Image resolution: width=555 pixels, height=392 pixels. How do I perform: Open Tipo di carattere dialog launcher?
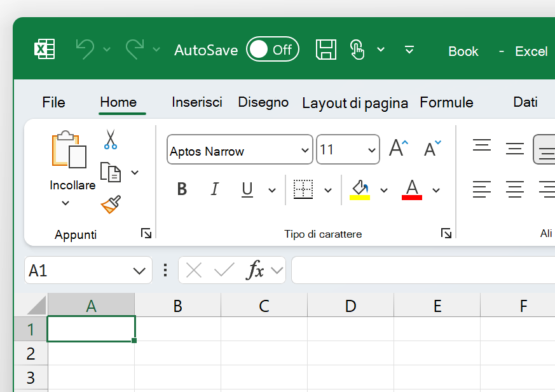point(446,233)
